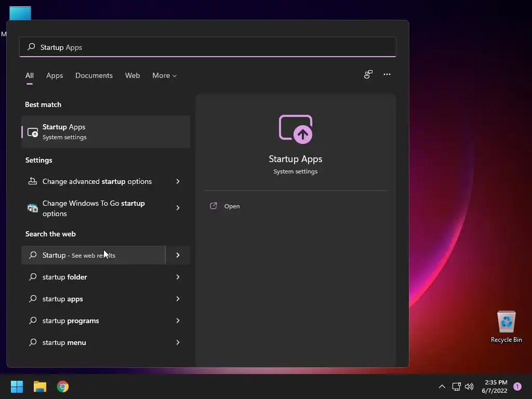Switch to the Documents tab

click(x=94, y=75)
